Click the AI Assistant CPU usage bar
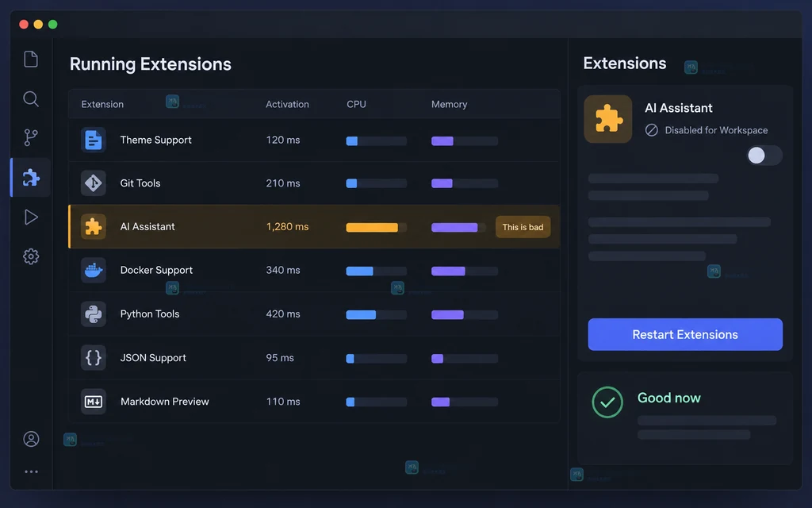The width and height of the screenshot is (812, 508). point(377,227)
